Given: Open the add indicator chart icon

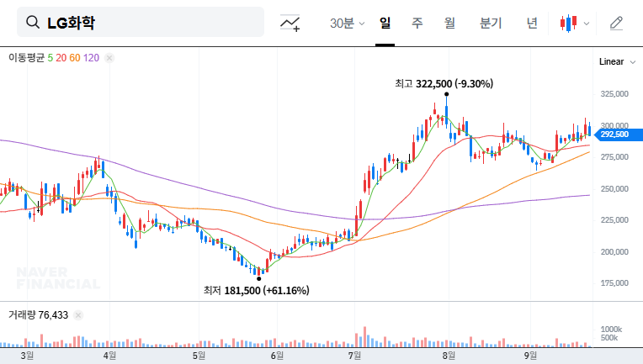Looking at the screenshot, I should click(290, 23).
